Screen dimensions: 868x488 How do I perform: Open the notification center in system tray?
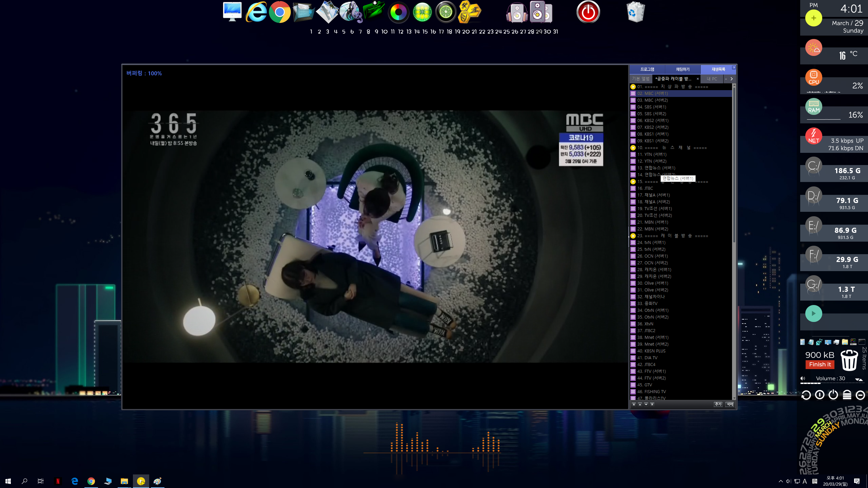[857, 481]
